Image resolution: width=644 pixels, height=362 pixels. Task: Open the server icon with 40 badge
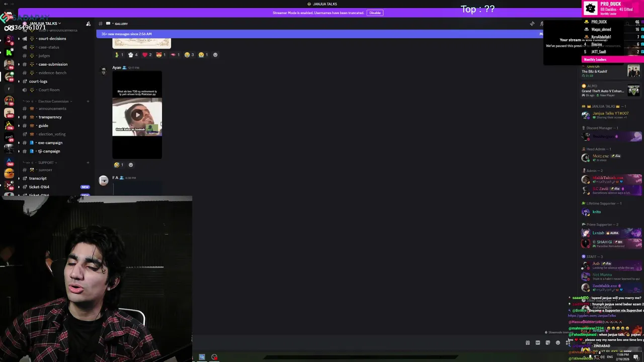(9, 186)
